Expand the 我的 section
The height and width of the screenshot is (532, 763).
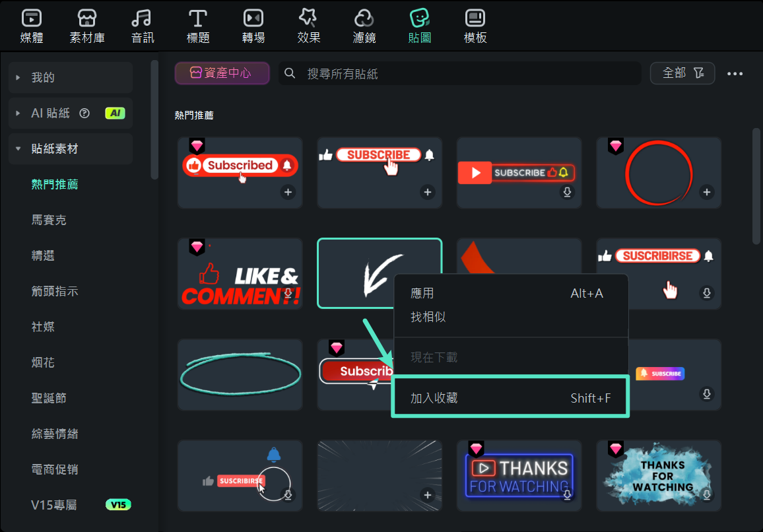click(18, 78)
